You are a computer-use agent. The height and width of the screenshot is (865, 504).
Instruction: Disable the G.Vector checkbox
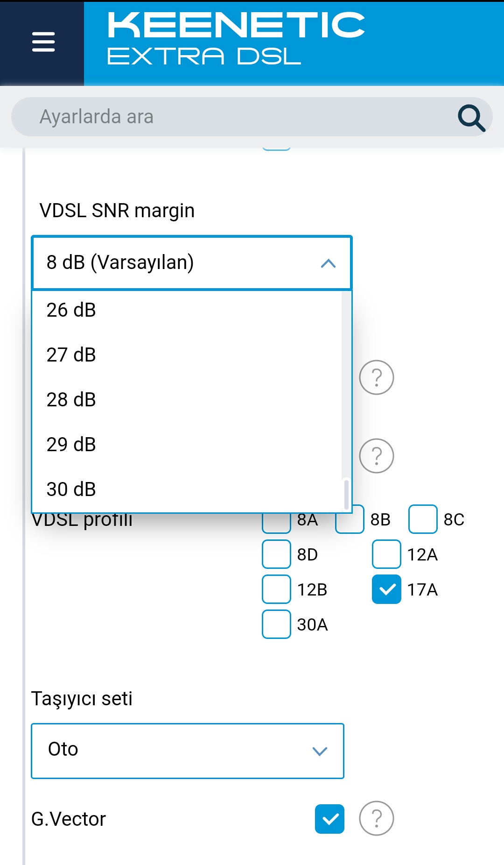tap(329, 819)
